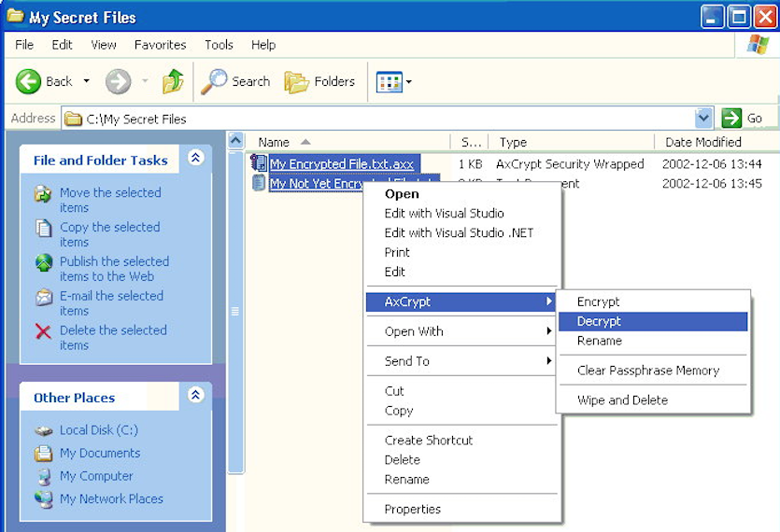Click the My Not Yet Encrypted file icon

pos(259,183)
